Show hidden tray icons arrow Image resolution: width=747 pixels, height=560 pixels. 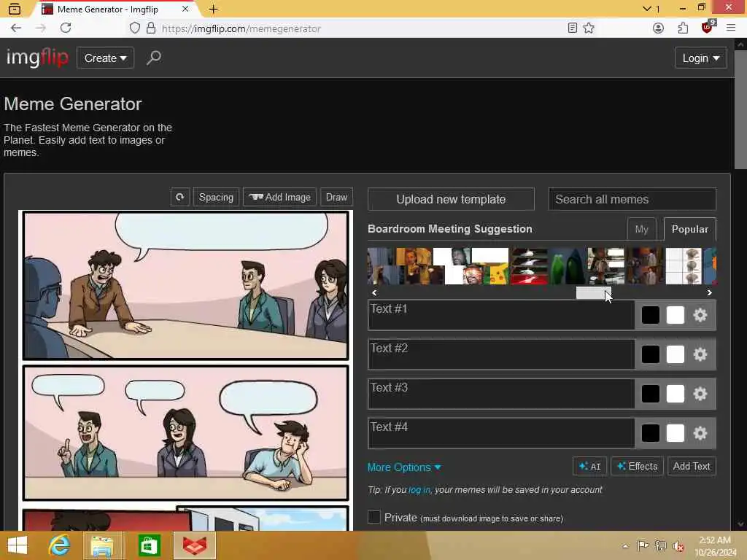point(625,545)
